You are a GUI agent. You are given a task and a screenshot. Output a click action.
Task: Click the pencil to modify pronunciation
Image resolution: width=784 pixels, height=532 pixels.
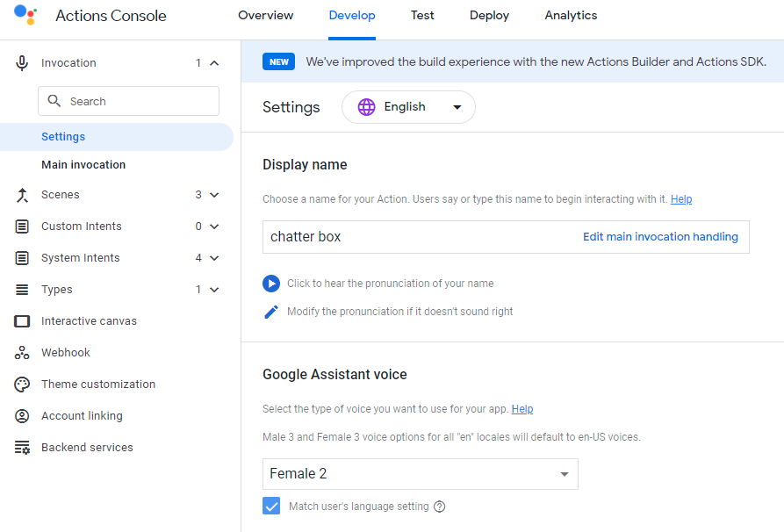click(x=270, y=311)
